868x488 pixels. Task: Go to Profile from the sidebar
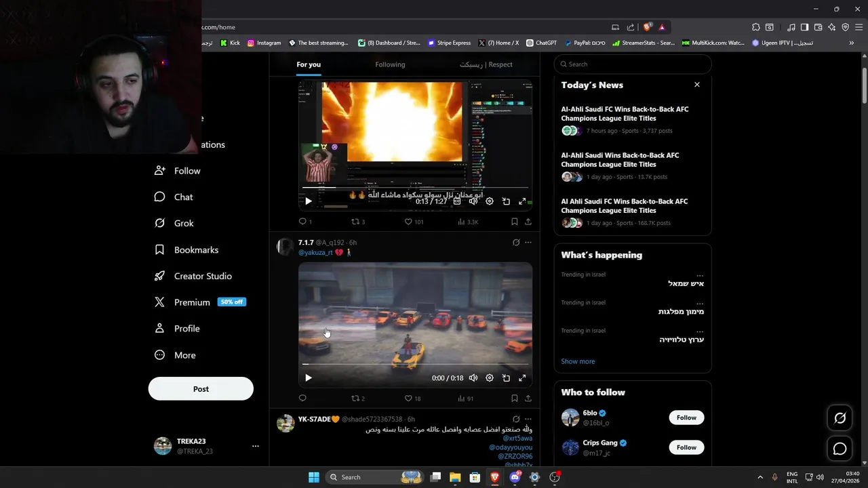pyautogui.click(x=177, y=328)
